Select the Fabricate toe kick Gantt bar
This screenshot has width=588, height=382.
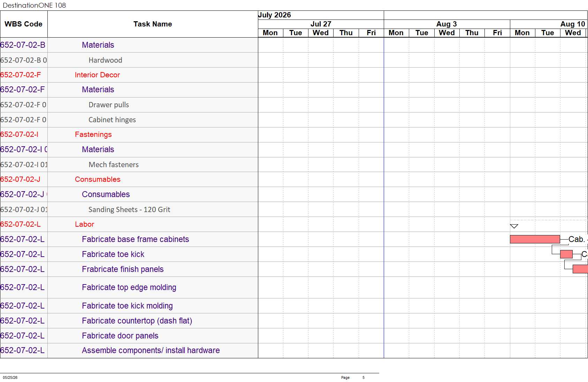tap(566, 254)
